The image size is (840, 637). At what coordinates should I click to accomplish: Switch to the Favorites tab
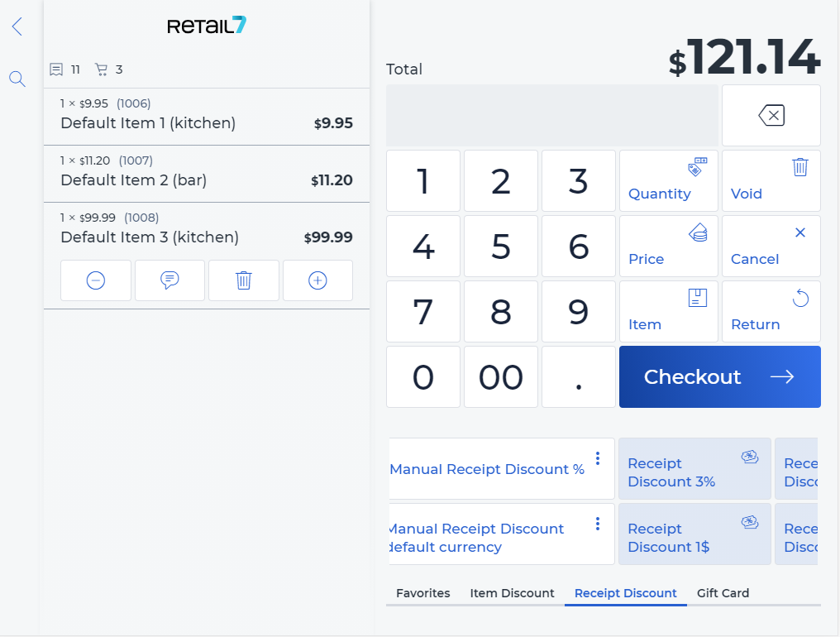[423, 593]
